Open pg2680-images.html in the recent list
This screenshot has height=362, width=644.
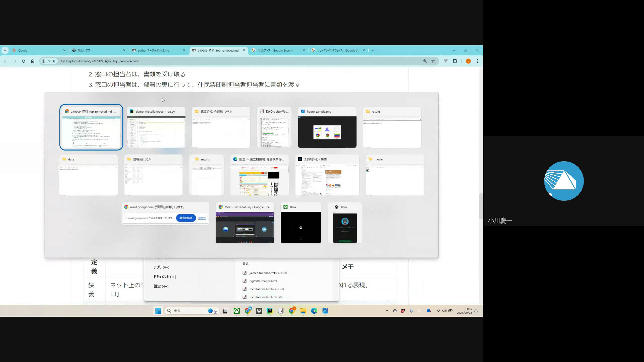[263, 281]
